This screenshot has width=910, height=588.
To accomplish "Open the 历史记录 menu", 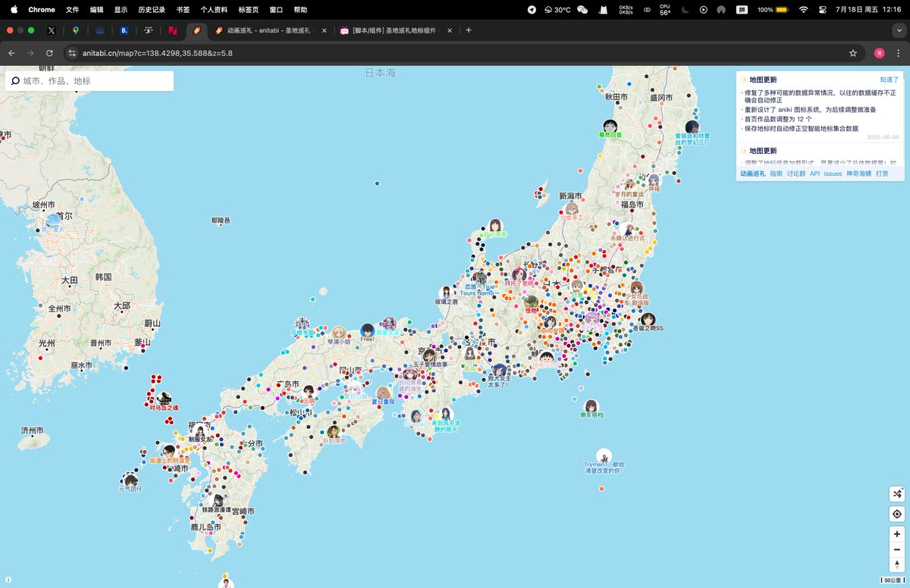I will pos(151,9).
